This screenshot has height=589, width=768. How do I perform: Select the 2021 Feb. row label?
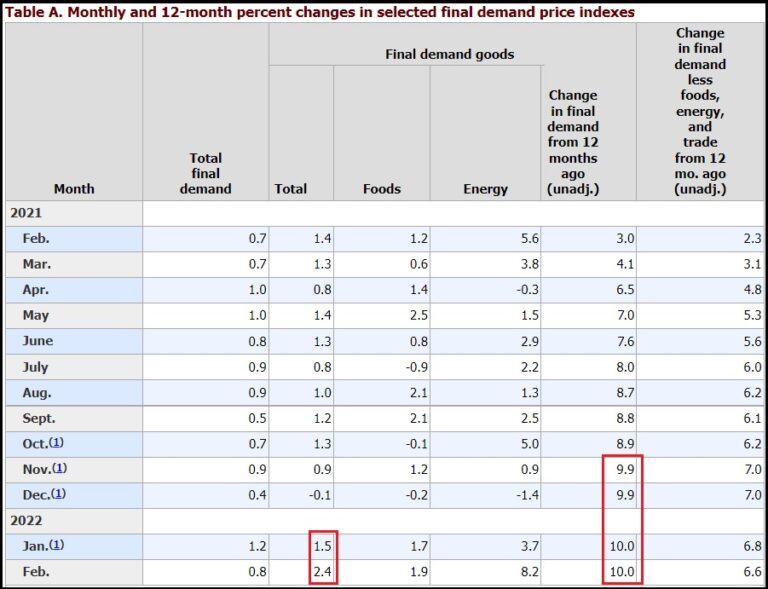(36, 238)
